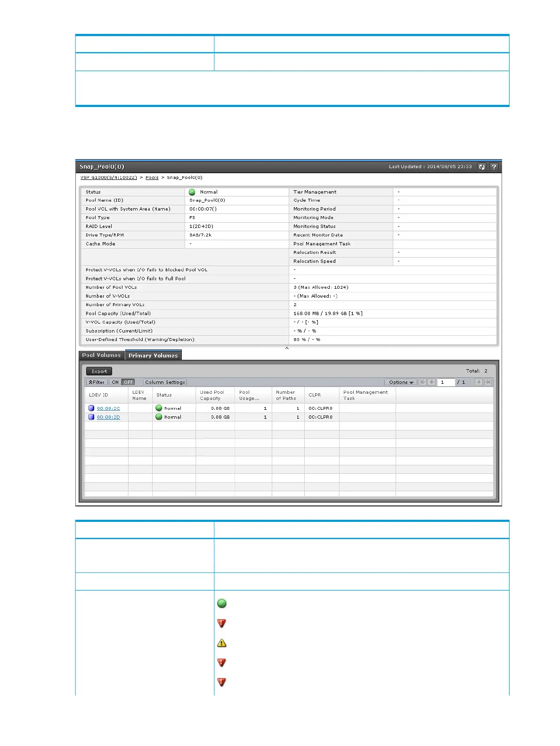Sort by the Pool Management Task column header

pyautogui.click(x=367, y=395)
